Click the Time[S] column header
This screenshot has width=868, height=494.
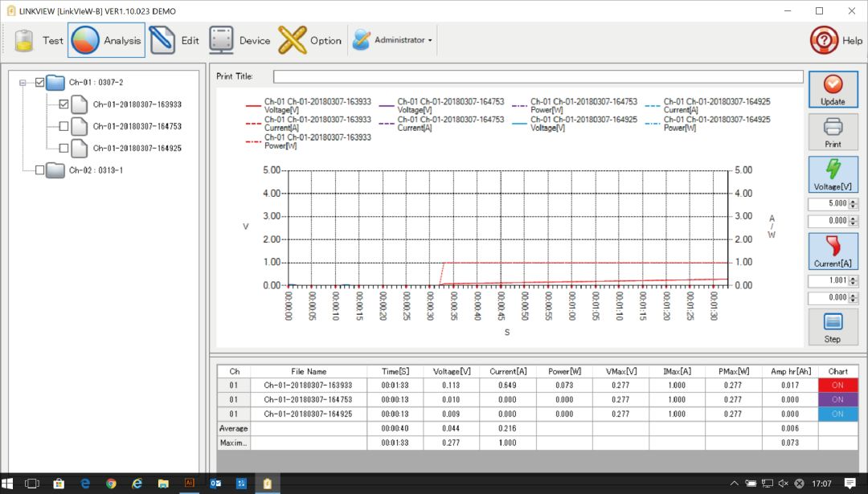click(395, 371)
